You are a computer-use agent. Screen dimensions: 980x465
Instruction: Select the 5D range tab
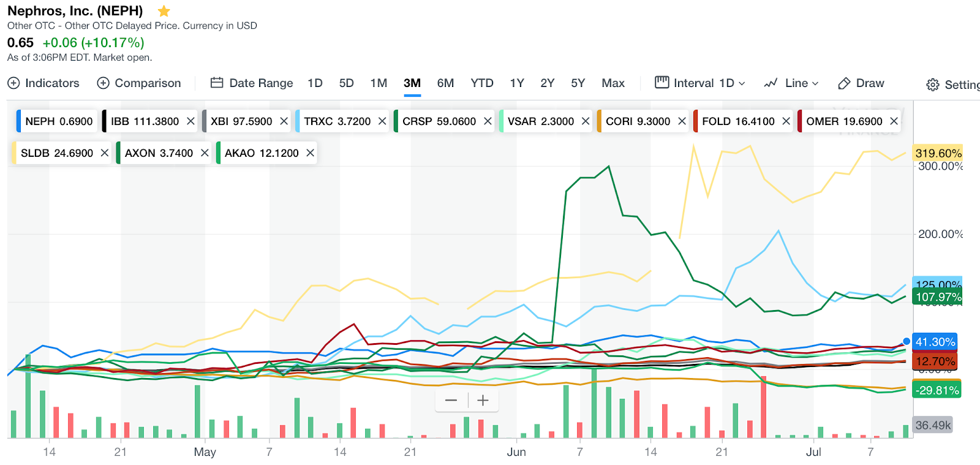[x=347, y=83]
